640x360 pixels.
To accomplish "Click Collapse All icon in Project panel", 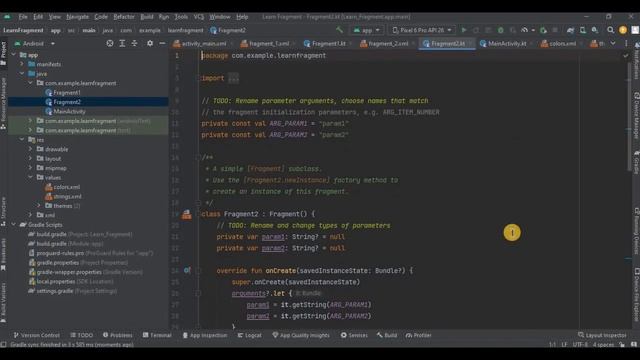I will coord(134,43).
